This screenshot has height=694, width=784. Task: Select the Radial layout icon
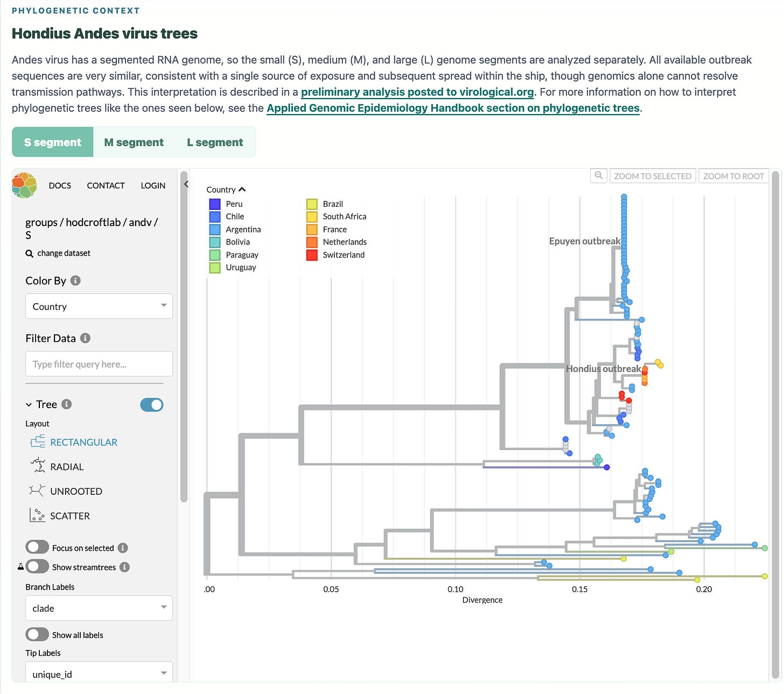point(38,466)
